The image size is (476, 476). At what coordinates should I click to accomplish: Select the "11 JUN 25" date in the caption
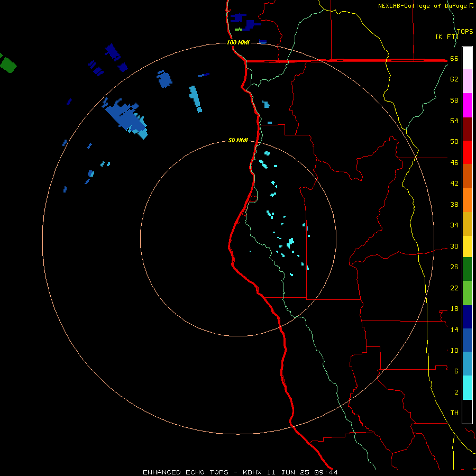point(288,472)
